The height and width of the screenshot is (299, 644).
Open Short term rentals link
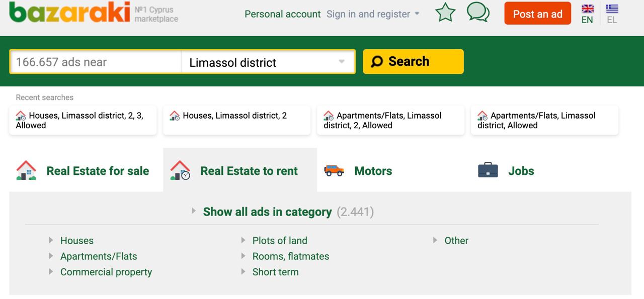point(275,272)
